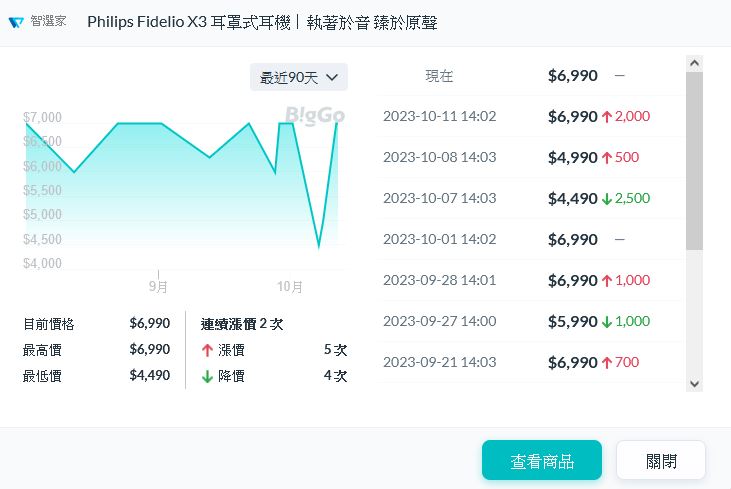Image resolution: width=731 pixels, height=489 pixels.
Task: Click the red up arrow beside 漲價
Action: click(207, 350)
